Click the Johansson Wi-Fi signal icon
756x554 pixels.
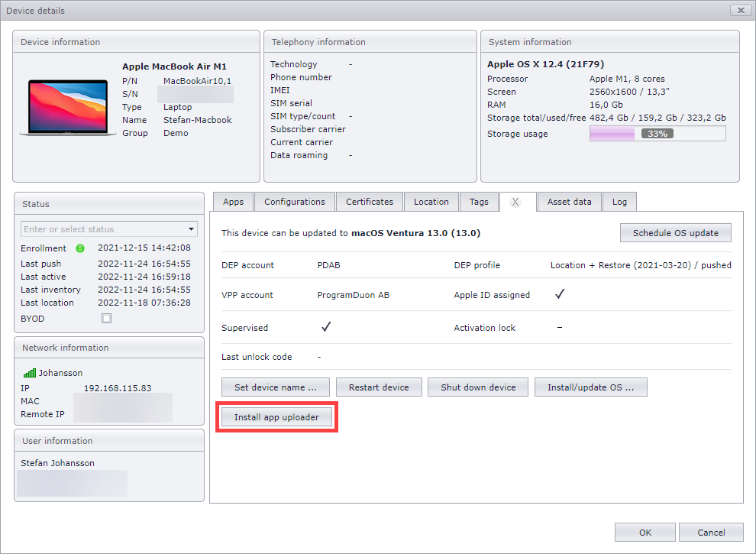tap(30, 373)
